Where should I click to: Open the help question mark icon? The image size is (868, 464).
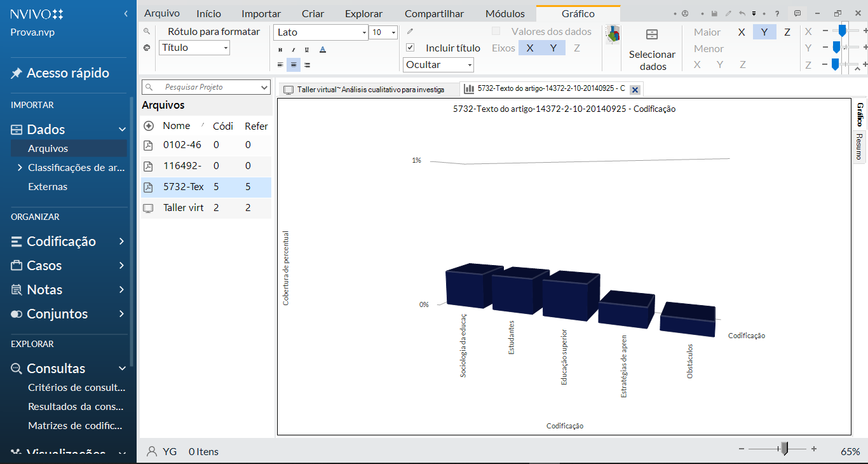pyautogui.click(x=776, y=13)
